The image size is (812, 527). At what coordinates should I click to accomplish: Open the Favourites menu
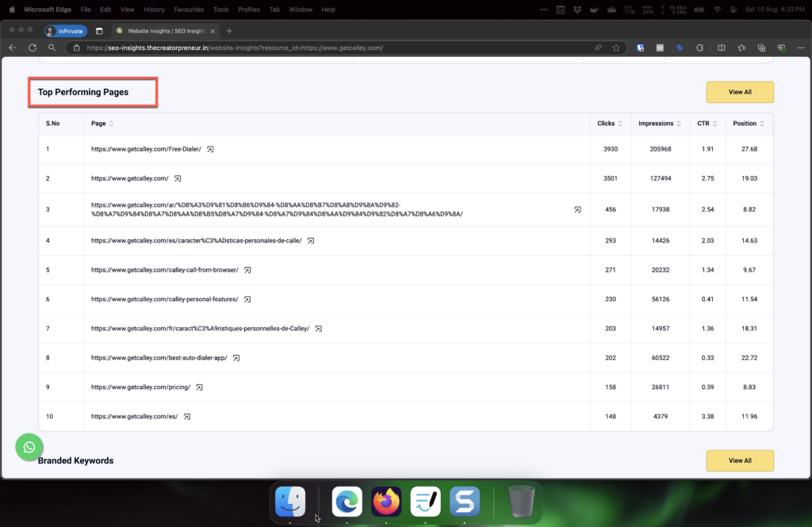(189, 10)
